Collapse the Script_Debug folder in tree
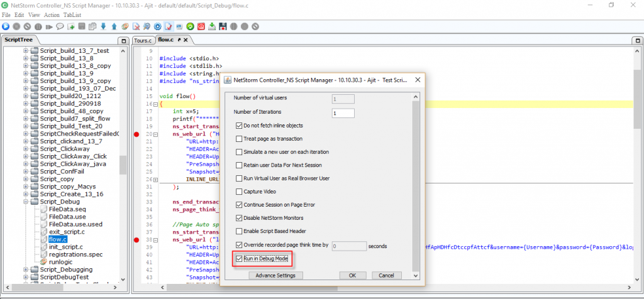This screenshot has width=644, height=299. point(26,202)
